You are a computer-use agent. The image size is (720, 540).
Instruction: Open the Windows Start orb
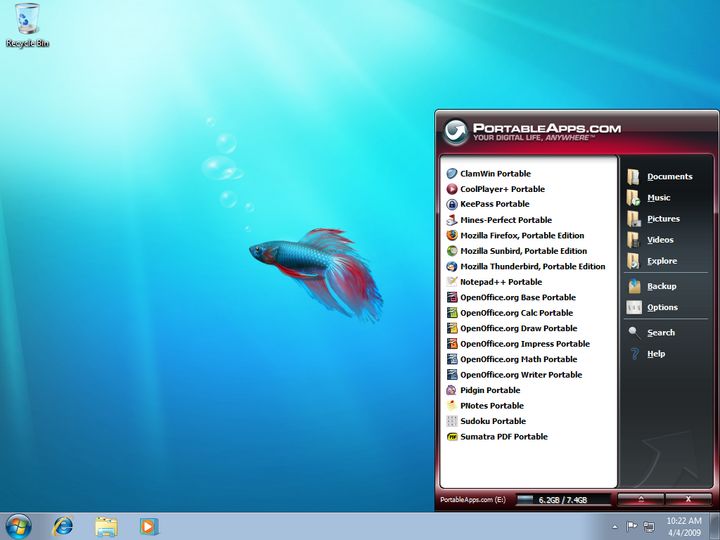coord(19,526)
